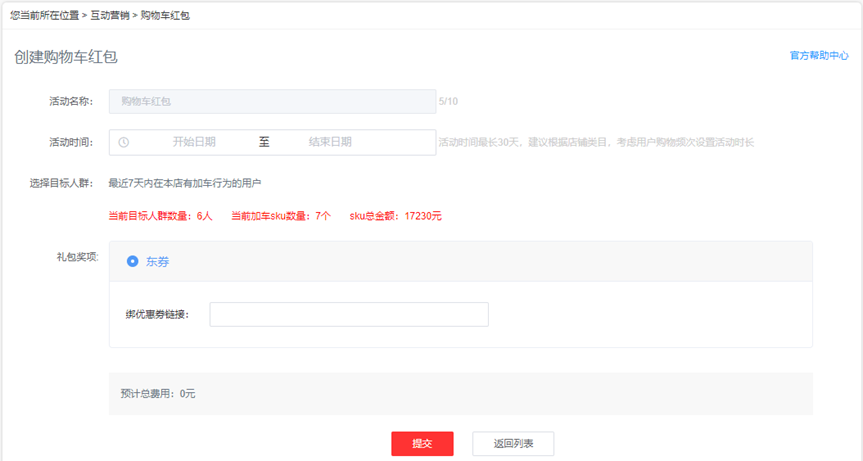Click the 创建购物车红包 page heading
This screenshot has height=461, width=863.
tap(66, 57)
